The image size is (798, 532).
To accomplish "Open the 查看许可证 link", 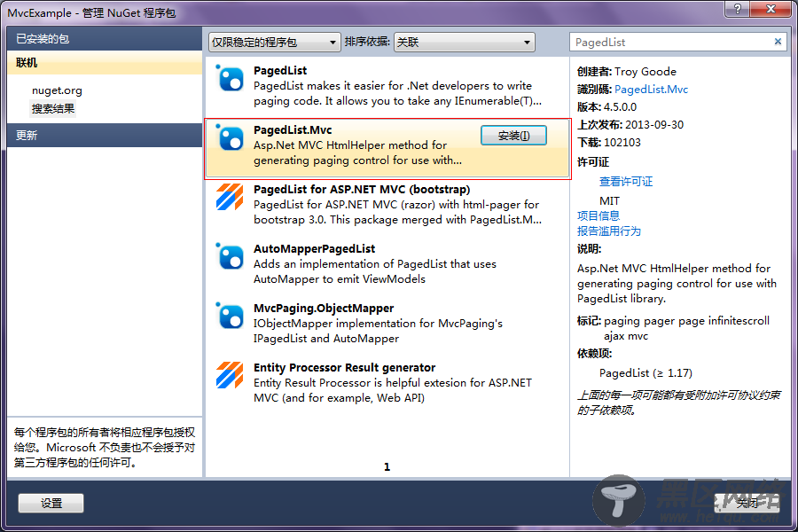I will point(625,181).
